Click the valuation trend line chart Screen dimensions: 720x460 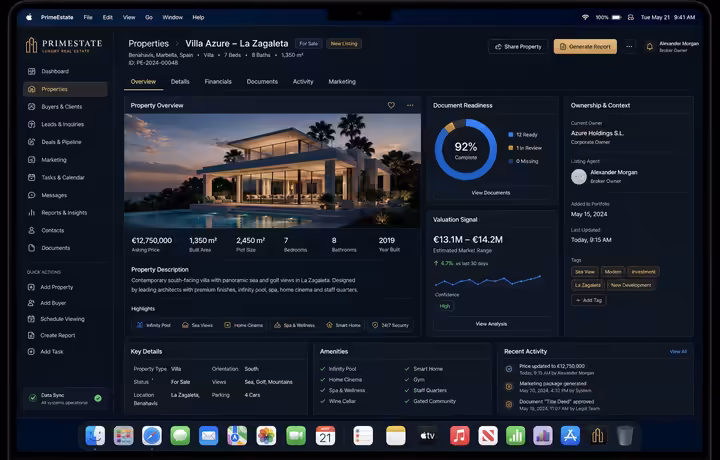488,280
